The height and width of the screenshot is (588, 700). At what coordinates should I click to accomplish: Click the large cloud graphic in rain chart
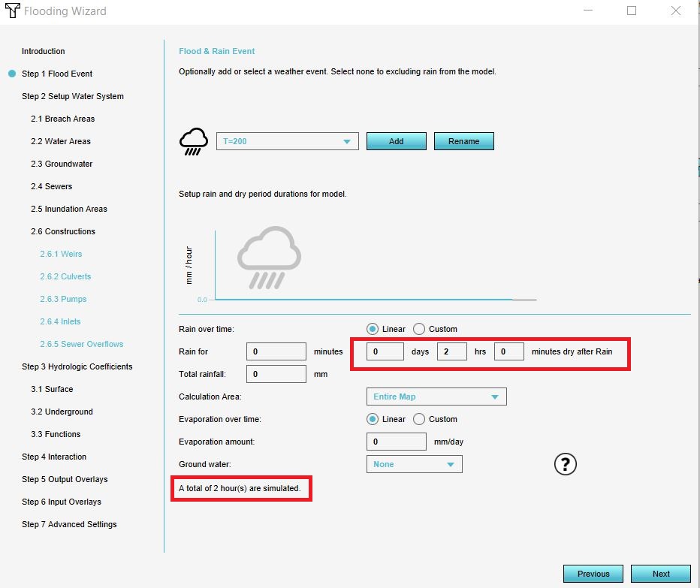point(269,257)
